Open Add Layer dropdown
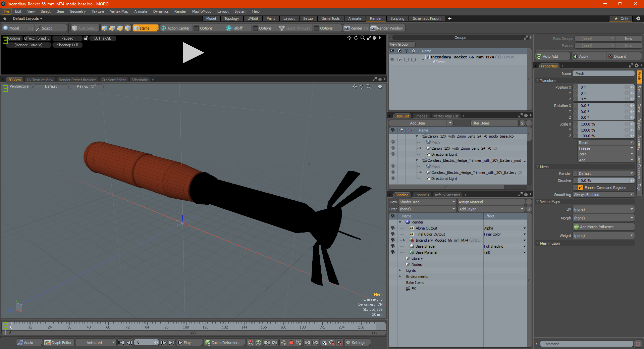Screen dimensions: 644x349 491,209
